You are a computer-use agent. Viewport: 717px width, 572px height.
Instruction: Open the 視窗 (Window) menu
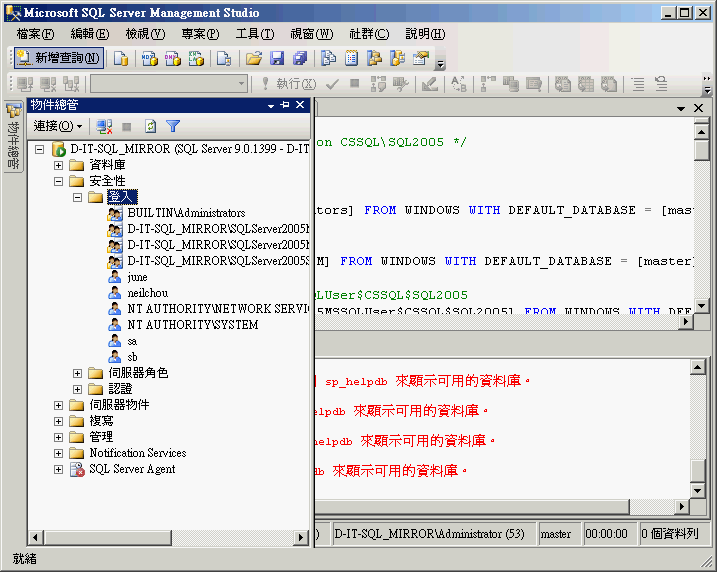pyautogui.click(x=311, y=34)
